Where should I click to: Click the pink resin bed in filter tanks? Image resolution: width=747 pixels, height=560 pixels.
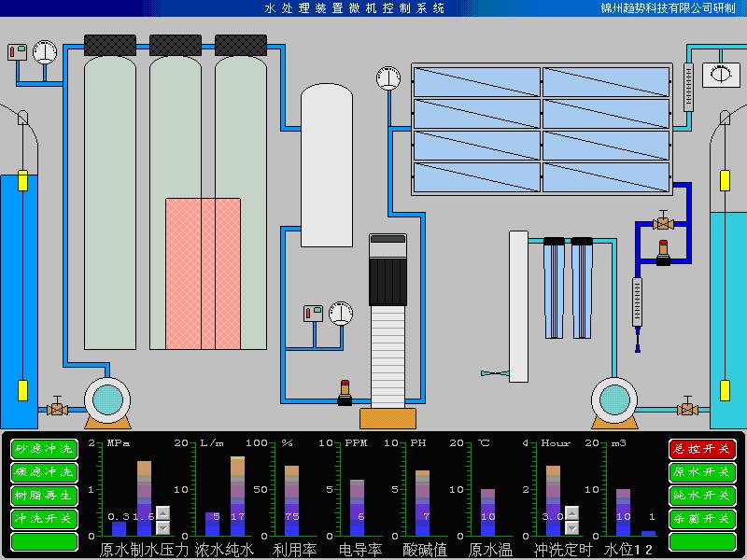[203, 273]
